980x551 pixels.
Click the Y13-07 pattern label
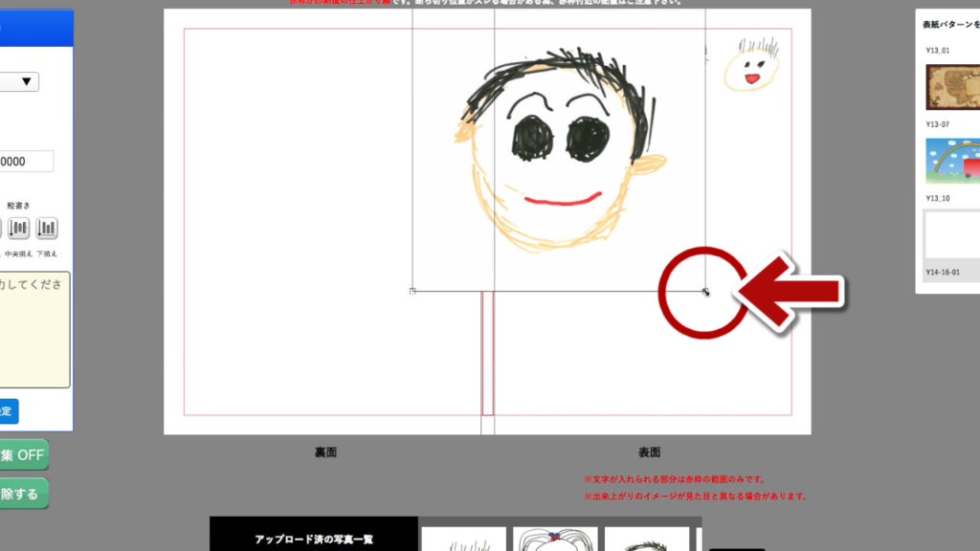click(938, 124)
